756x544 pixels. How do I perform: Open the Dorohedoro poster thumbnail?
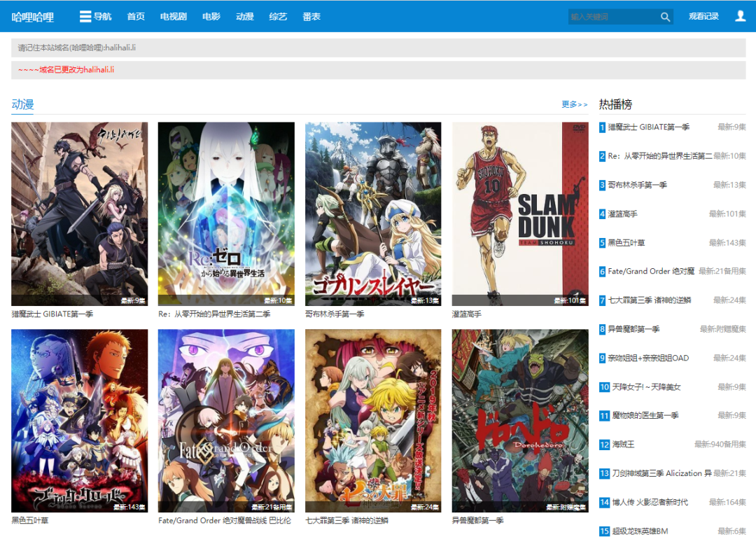pyautogui.click(x=520, y=421)
